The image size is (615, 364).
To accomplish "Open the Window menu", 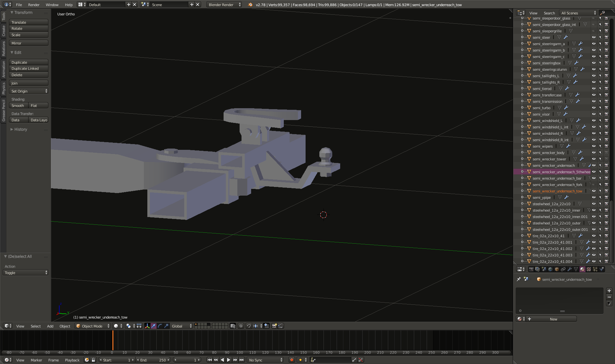I will (52, 4).
